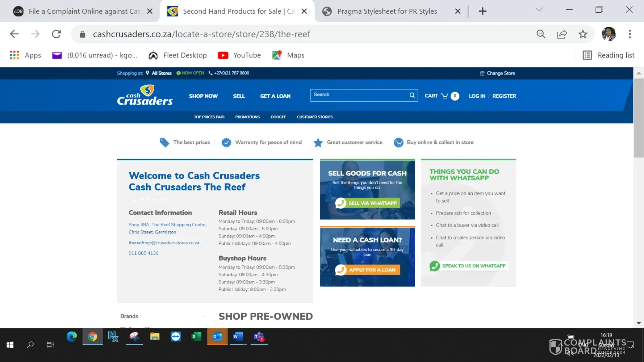644x362 pixels.
Task: Reload the current page
Action: click(x=56, y=34)
